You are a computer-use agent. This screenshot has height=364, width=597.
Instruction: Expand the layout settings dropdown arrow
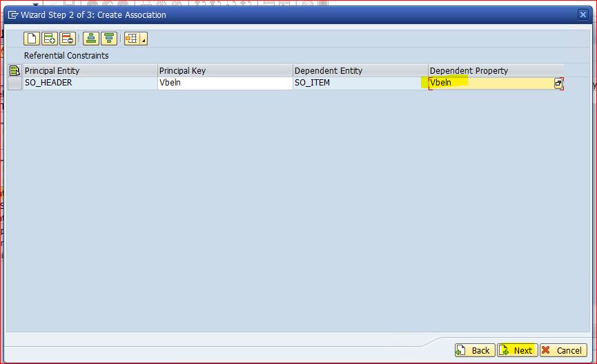click(x=144, y=39)
